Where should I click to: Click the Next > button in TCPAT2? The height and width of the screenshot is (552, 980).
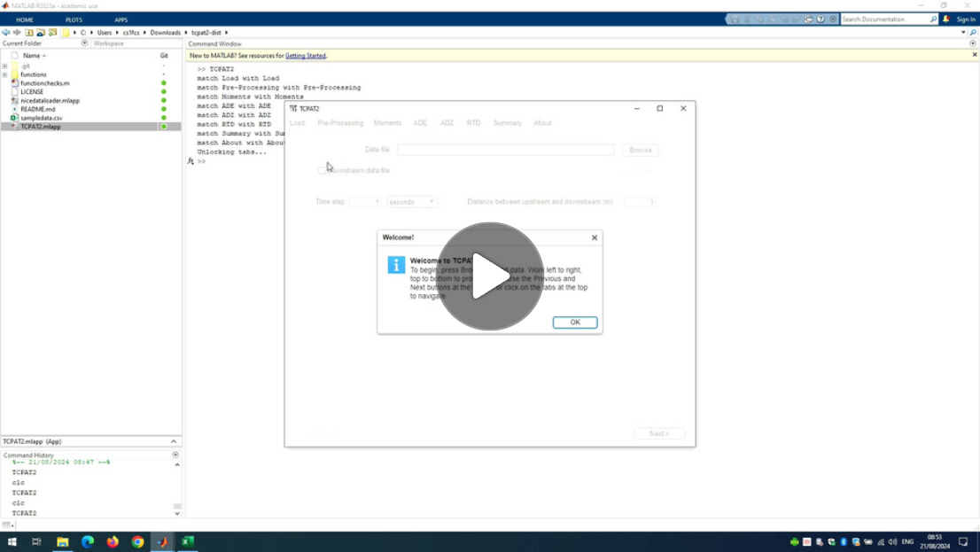(x=658, y=433)
